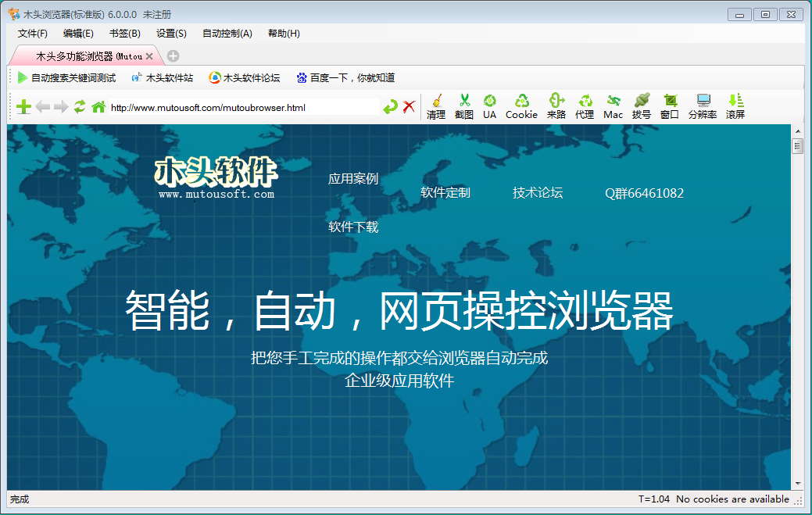Click the 滚屏 auto-scroll icon

pyautogui.click(x=735, y=106)
